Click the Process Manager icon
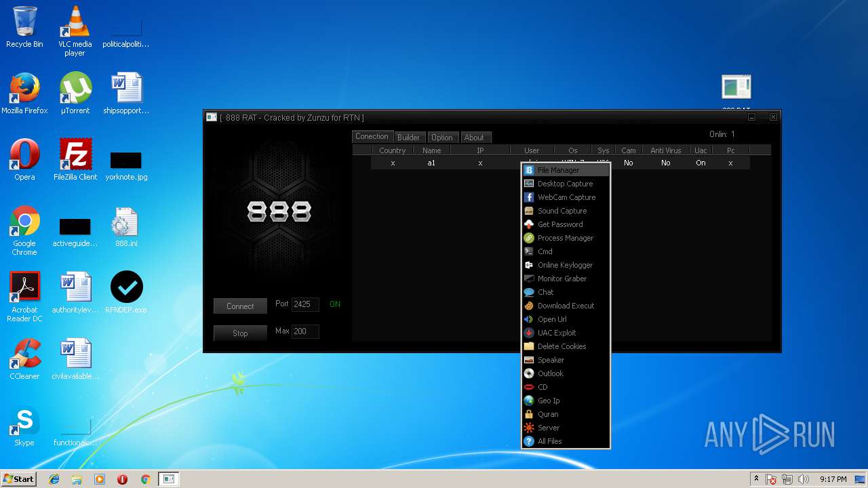The image size is (868, 488). tap(529, 238)
